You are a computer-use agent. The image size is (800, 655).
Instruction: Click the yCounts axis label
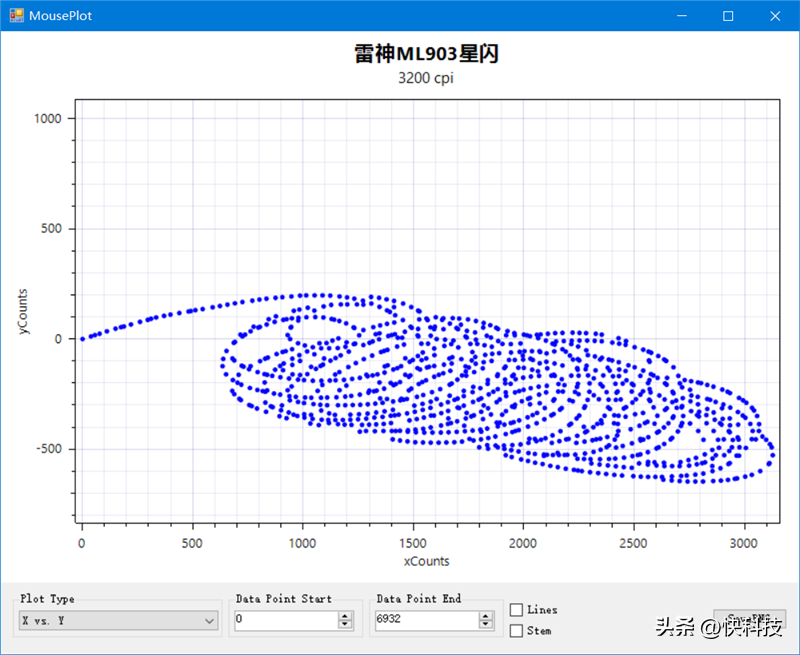(22, 311)
